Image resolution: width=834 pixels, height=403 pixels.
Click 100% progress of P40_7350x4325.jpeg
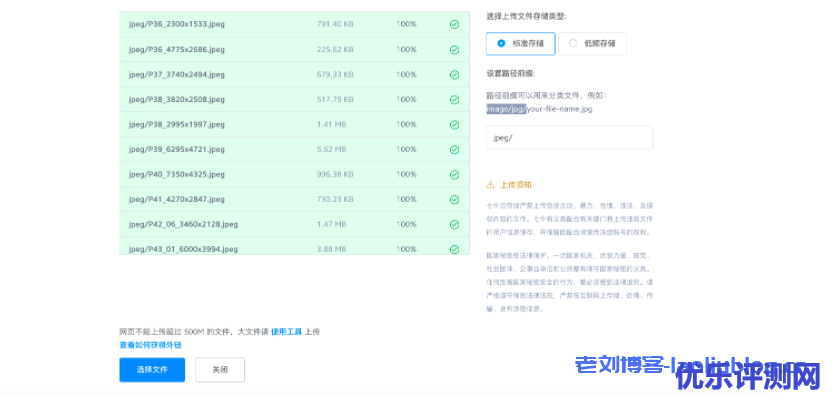(x=406, y=174)
